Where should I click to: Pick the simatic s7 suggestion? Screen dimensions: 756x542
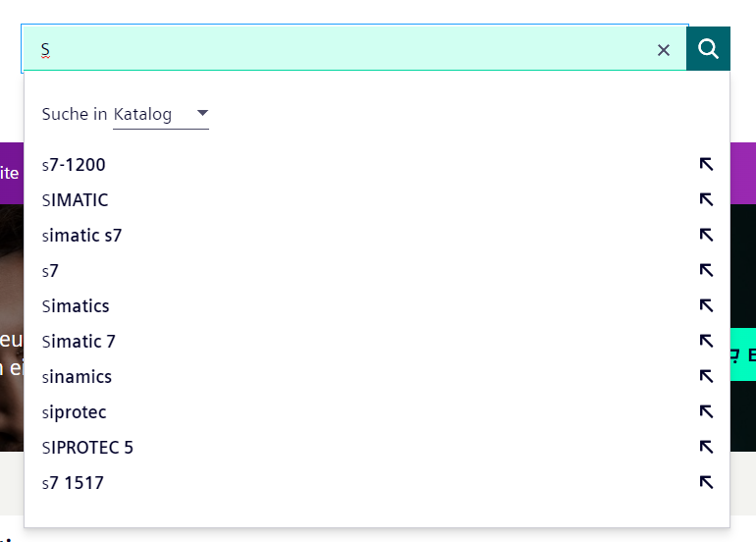[x=82, y=236]
